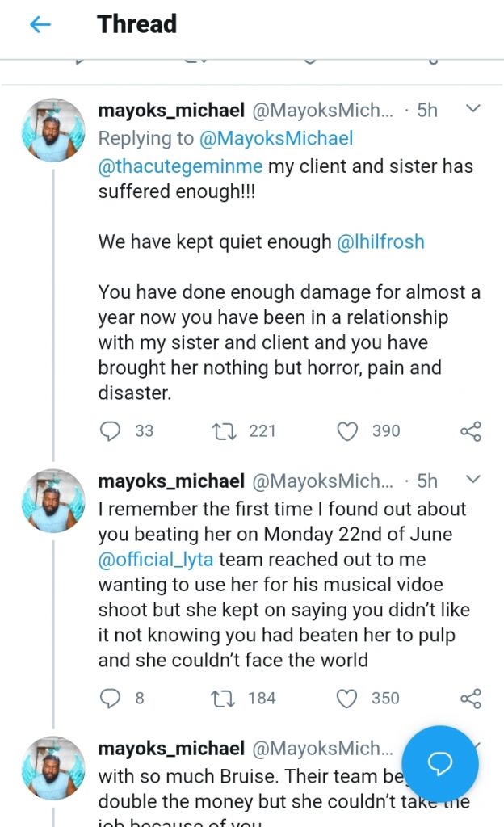
Task: Expand options chevron on first tweet
Action: pyautogui.click(x=474, y=109)
